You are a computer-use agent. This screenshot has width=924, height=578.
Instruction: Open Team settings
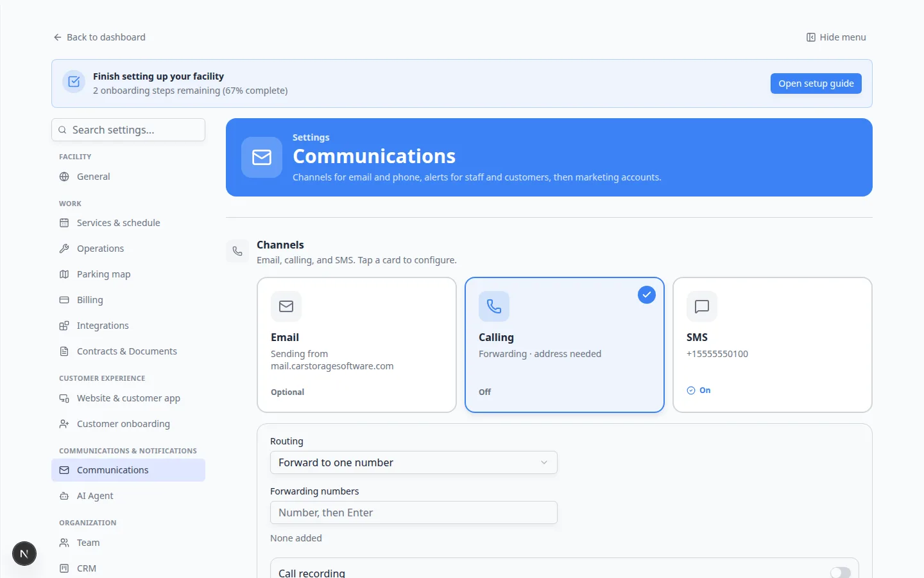point(128,543)
